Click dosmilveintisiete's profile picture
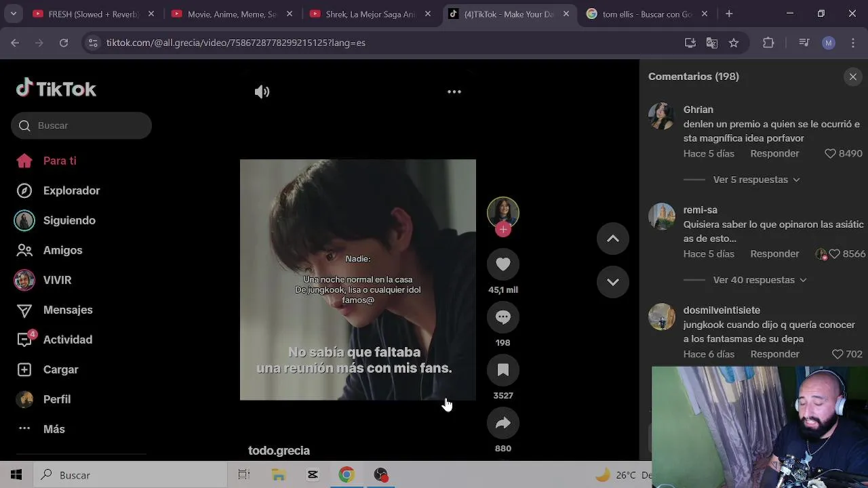 pos(662,317)
